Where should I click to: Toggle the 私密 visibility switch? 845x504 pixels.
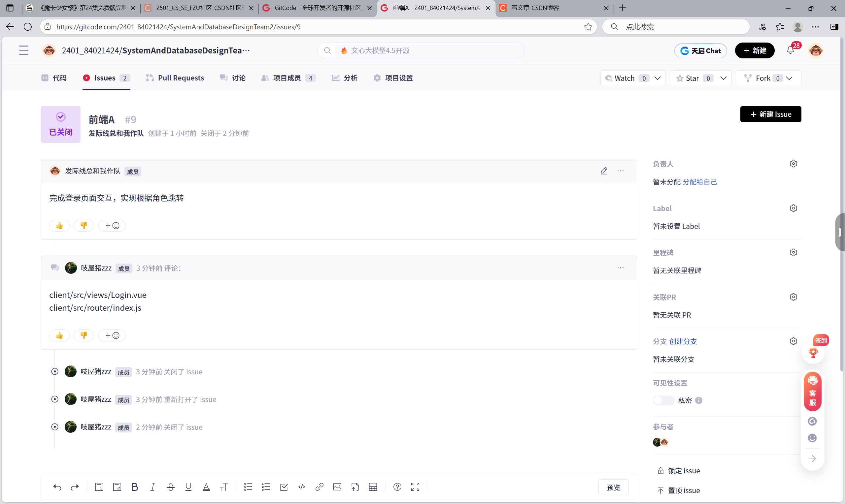click(x=664, y=400)
